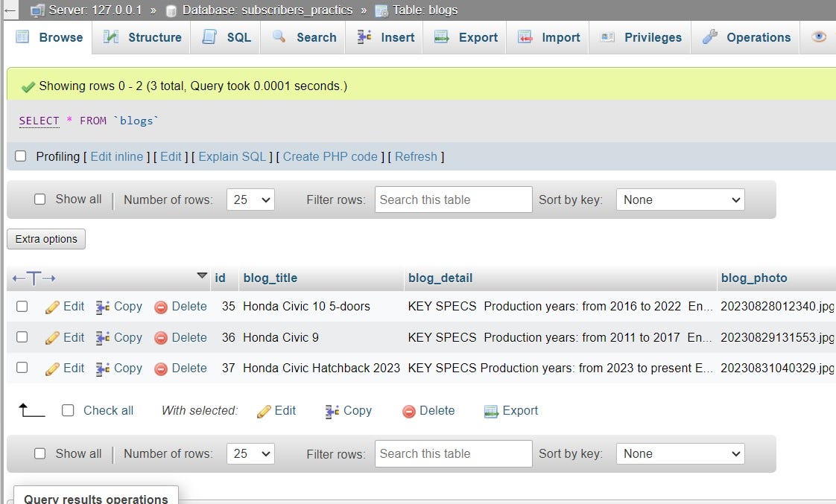Screen dimensions: 836x504
Task: Click the Check all link
Action: tap(108, 411)
